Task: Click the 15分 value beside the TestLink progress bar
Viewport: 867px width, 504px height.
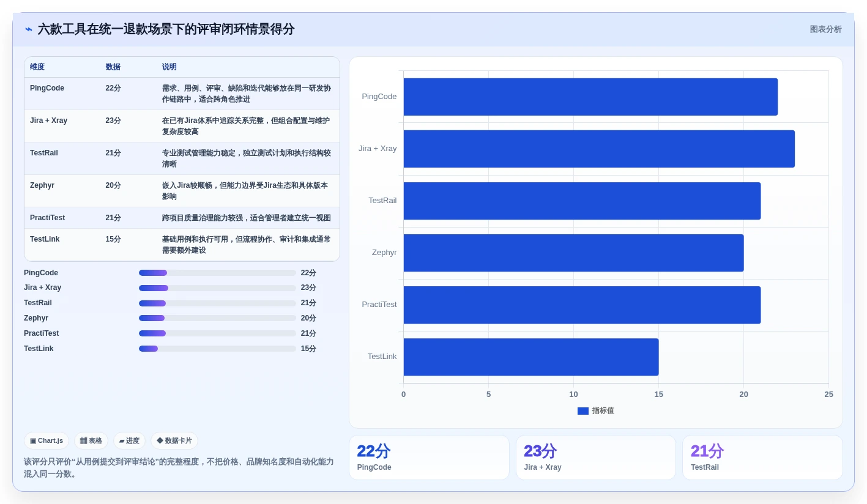Action: tap(308, 349)
